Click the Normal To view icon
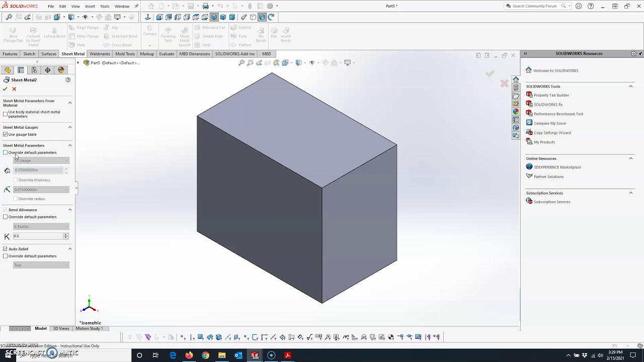The width and height of the screenshot is (644, 362). 148,17
